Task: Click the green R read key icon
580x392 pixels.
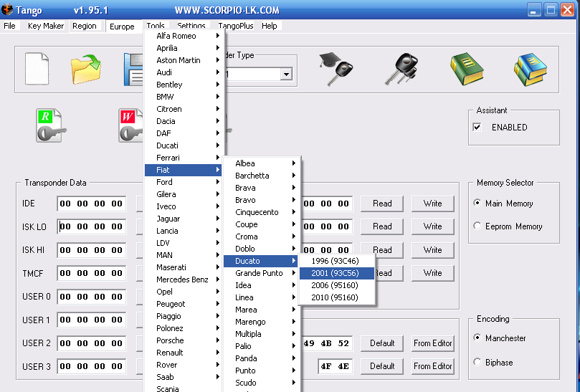Action: pos(51,125)
